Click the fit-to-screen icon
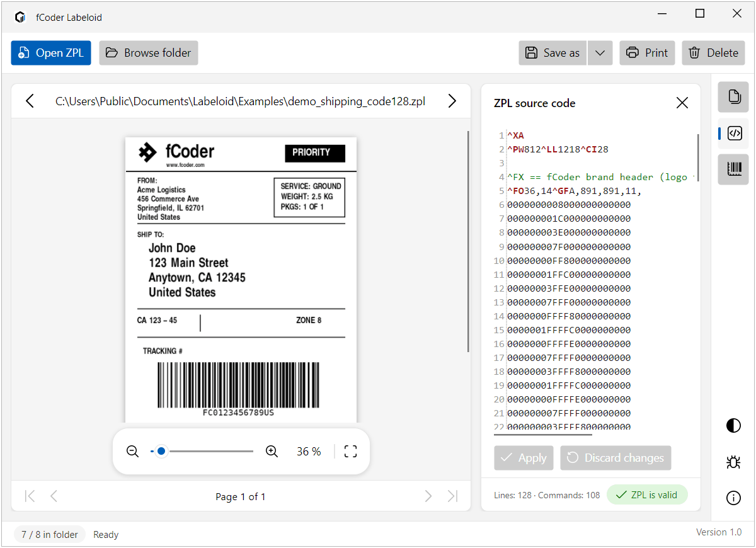756x548 pixels. pos(350,451)
